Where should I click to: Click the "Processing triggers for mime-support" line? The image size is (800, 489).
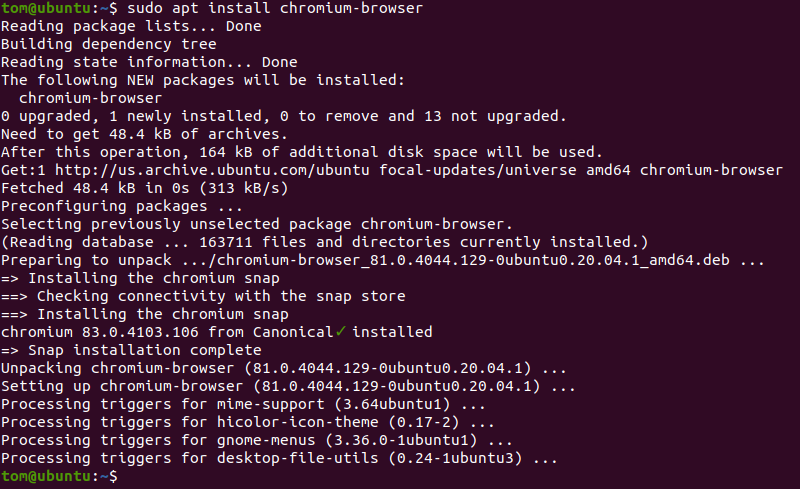[243, 404]
